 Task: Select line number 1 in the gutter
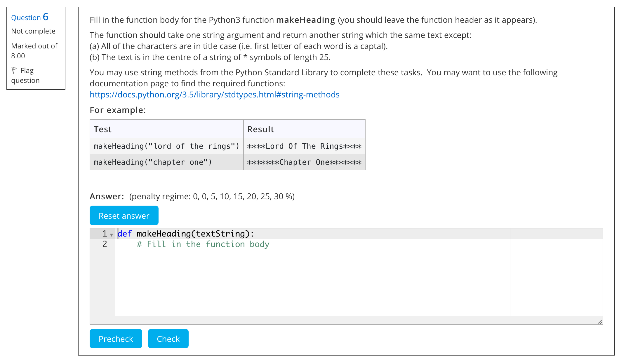104,234
